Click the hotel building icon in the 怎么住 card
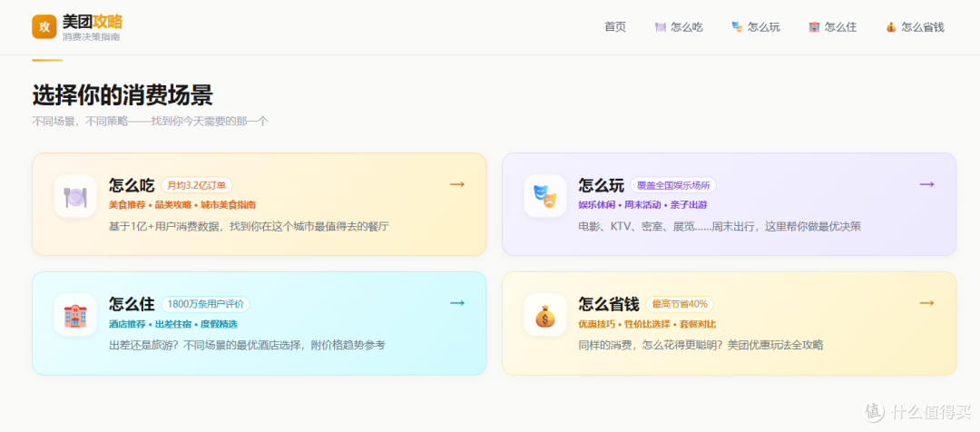Image resolution: width=980 pixels, height=432 pixels. coord(75,315)
